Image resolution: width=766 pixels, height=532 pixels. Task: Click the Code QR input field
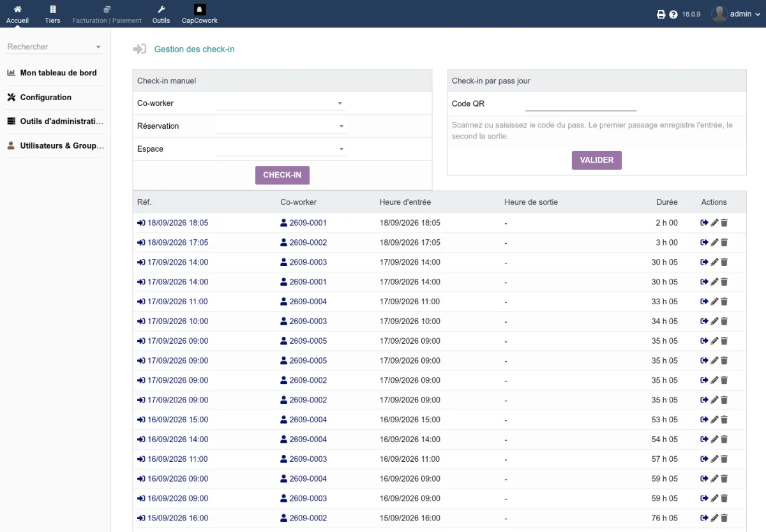(581, 104)
